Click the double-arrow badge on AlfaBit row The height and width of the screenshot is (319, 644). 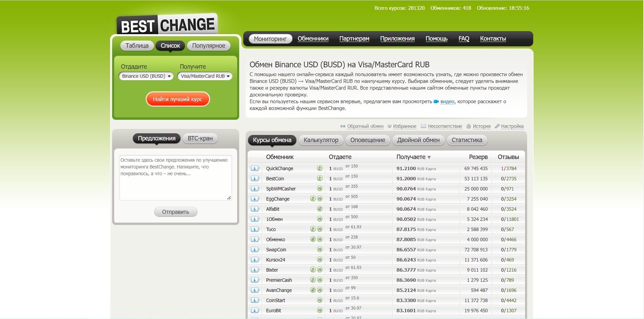pyautogui.click(x=319, y=209)
